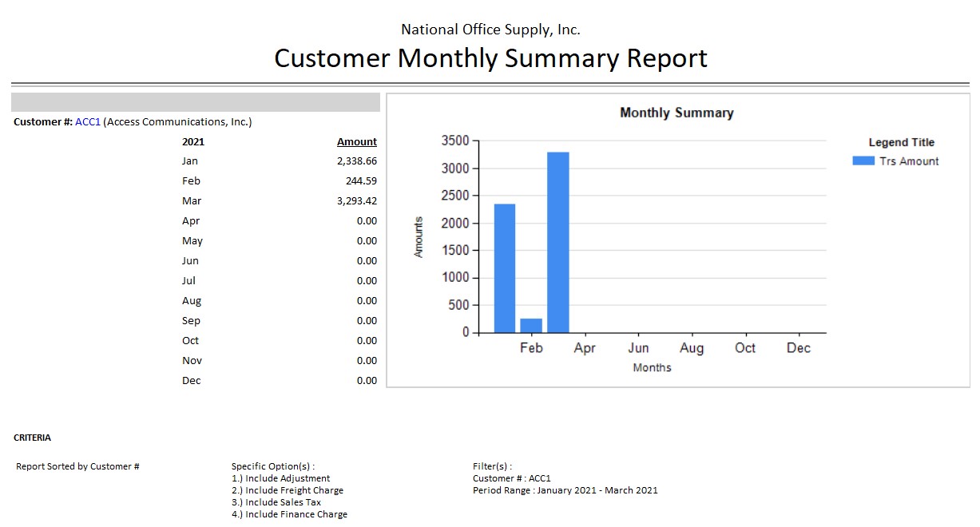Click the 2021 year header

coord(193,142)
